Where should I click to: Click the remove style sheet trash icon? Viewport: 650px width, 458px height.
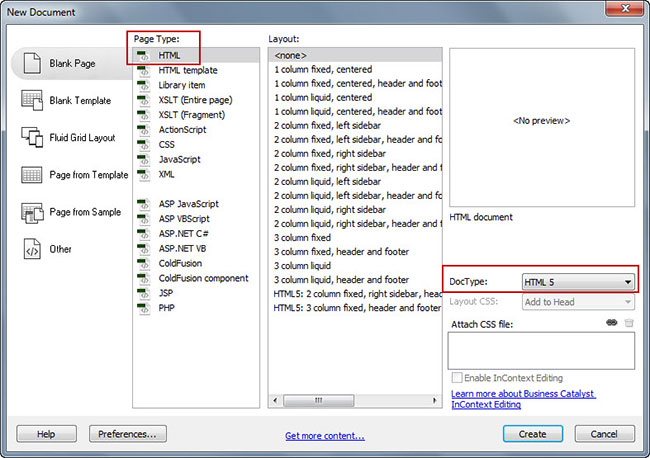(629, 323)
